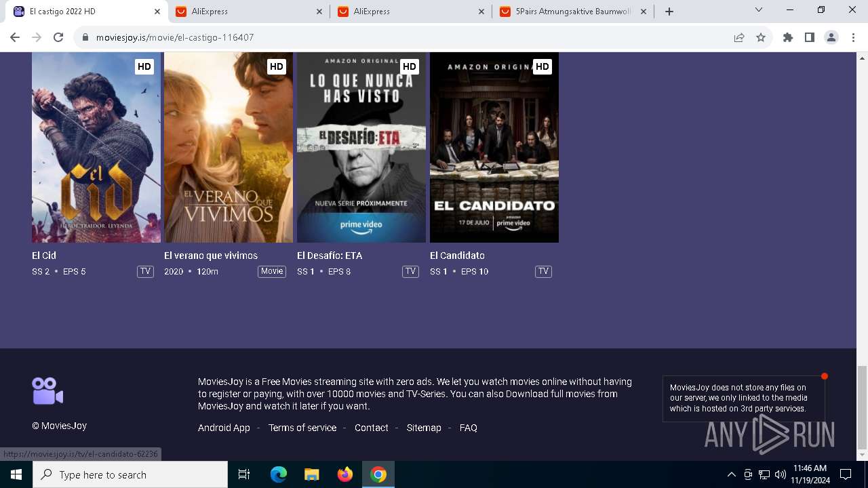Open the Extensions puzzle icon

788,37
